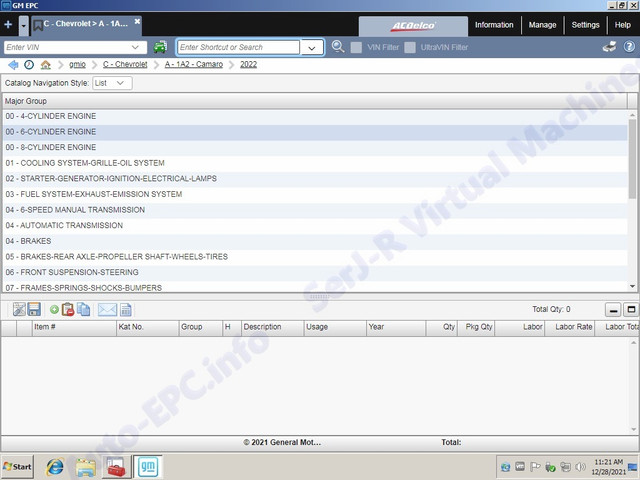Open the Information menu
The width and height of the screenshot is (640, 480).
point(494,25)
